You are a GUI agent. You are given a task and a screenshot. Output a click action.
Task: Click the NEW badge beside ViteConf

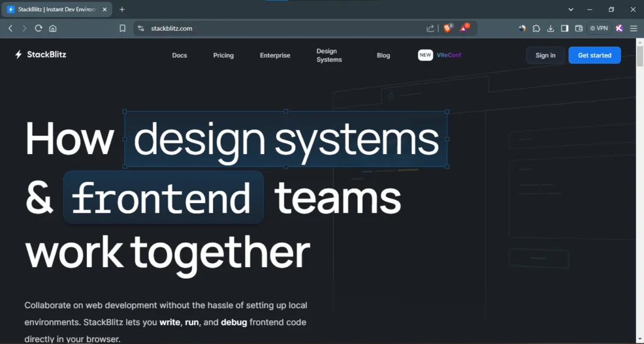[426, 55]
